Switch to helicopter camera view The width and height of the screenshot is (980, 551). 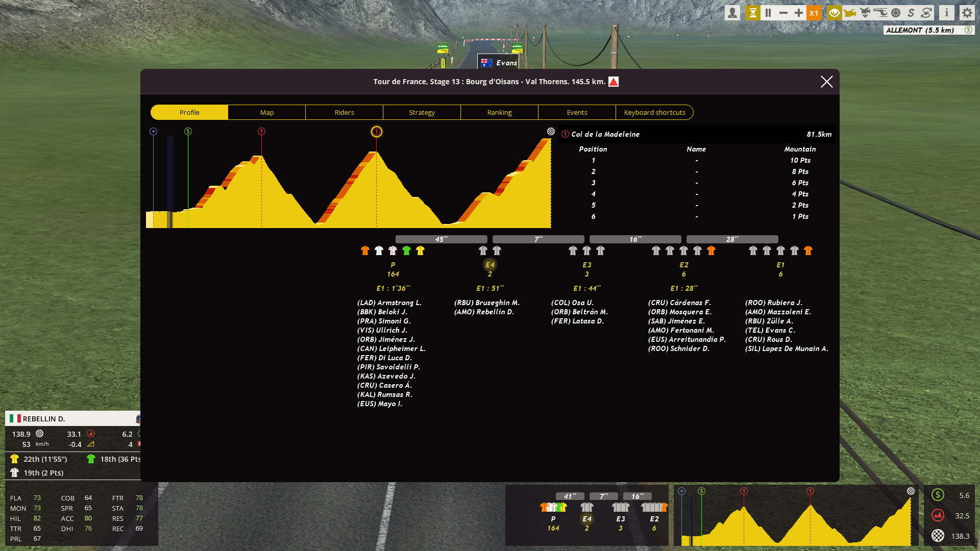tap(880, 13)
